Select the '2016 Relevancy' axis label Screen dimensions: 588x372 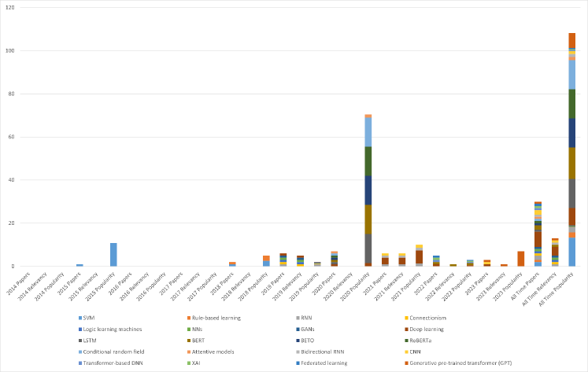134,287
